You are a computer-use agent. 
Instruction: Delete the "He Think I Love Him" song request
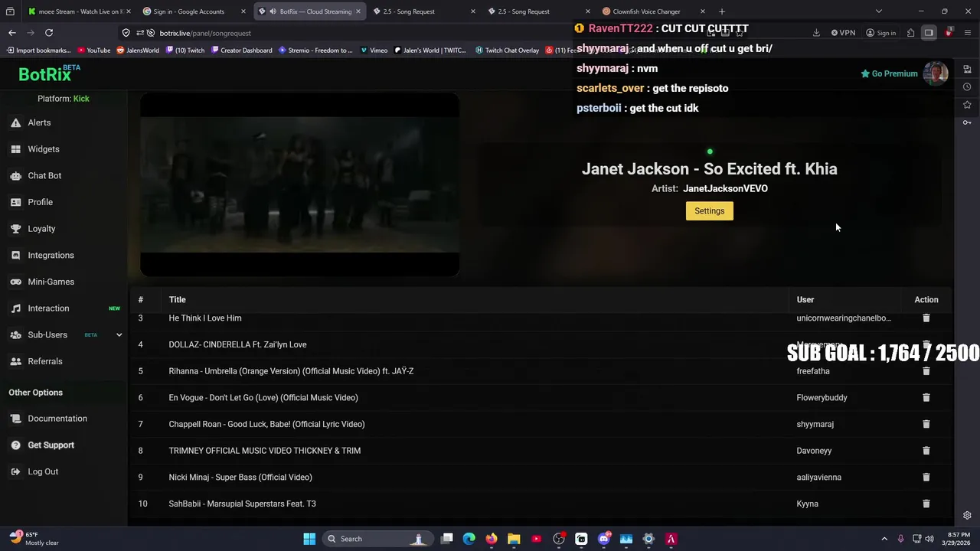point(926,318)
